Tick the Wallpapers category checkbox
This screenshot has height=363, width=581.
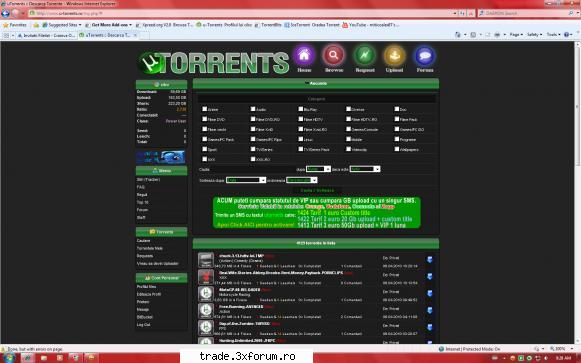point(396,149)
